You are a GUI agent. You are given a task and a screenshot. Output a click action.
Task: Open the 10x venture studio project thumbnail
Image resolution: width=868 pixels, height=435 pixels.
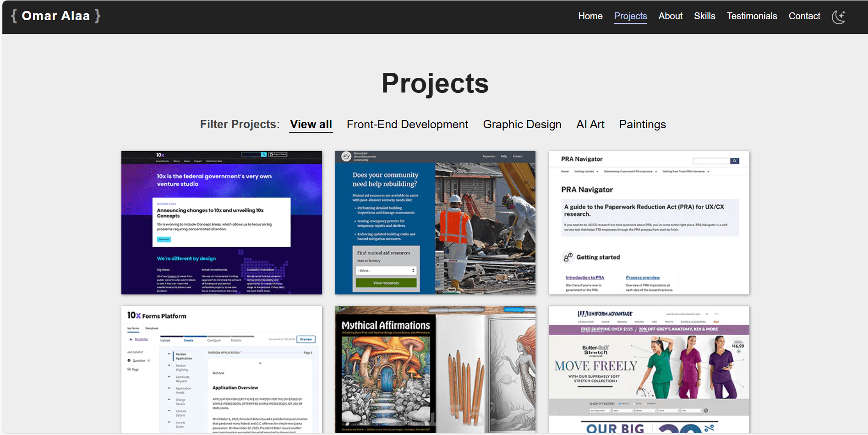[x=222, y=223]
